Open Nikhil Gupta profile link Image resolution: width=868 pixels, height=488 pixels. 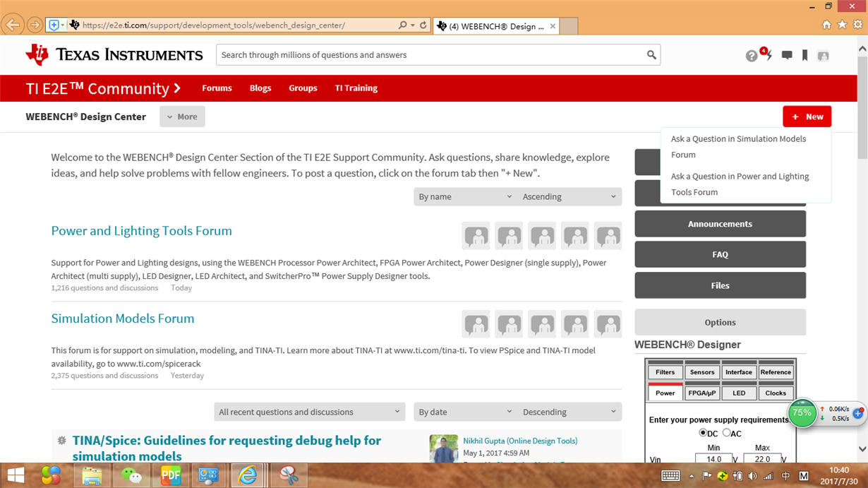pos(520,441)
